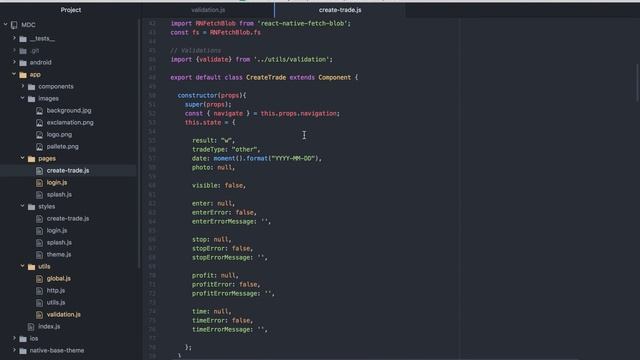This screenshot has width=640, height=360.
Task: Open login.js under pages folder
Action: pyautogui.click(x=57, y=182)
